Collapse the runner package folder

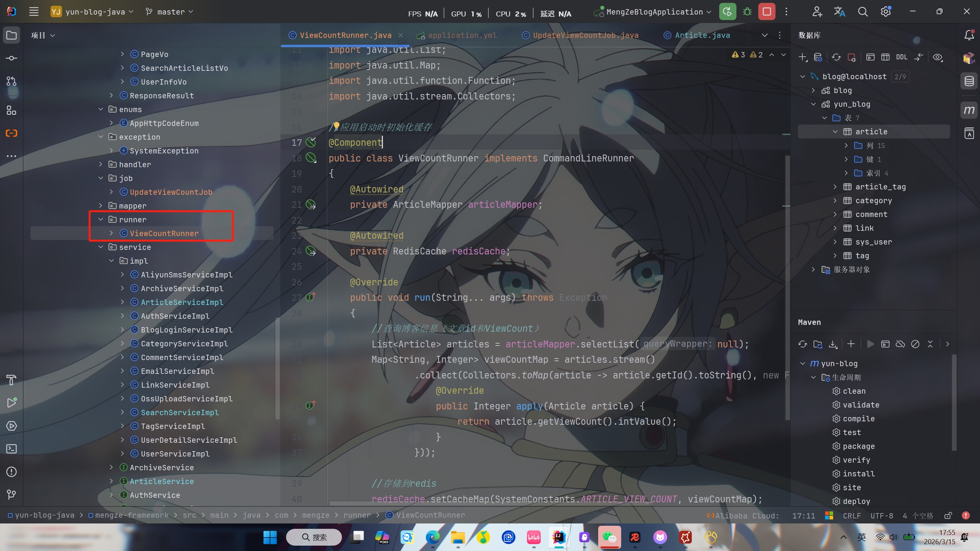101,220
